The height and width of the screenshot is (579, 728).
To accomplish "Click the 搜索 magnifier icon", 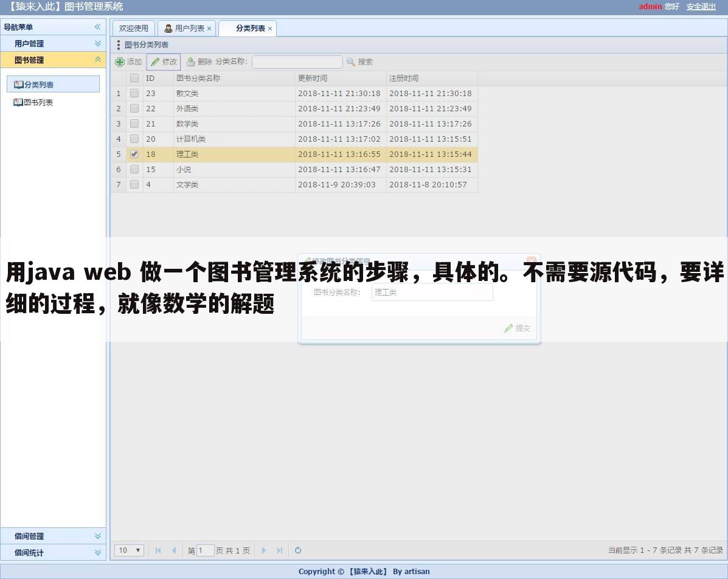I will [x=350, y=61].
